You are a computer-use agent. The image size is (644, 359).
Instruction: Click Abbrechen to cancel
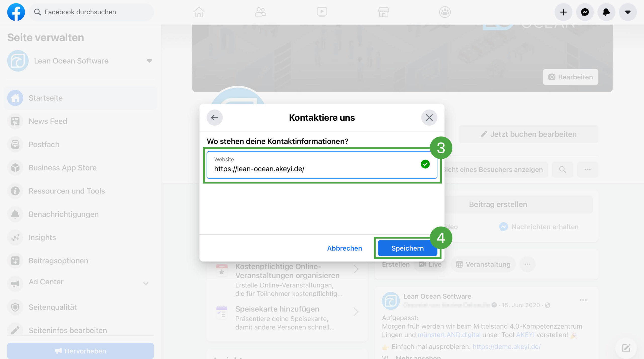[344, 248]
